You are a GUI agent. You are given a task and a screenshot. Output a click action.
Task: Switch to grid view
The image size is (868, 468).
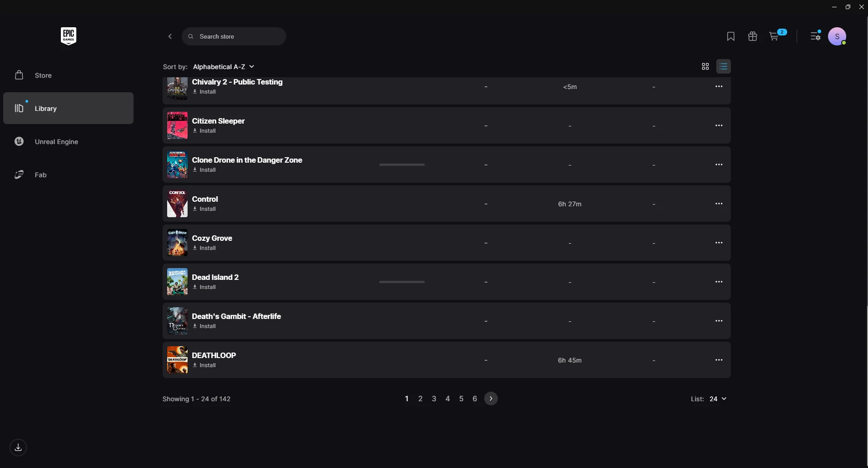(x=705, y=66)
